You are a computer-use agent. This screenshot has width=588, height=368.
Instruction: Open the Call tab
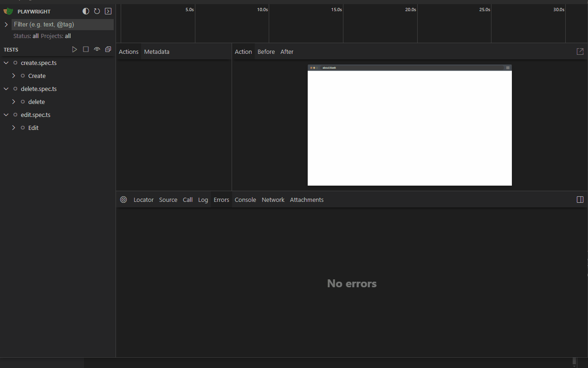coord(187,200)
